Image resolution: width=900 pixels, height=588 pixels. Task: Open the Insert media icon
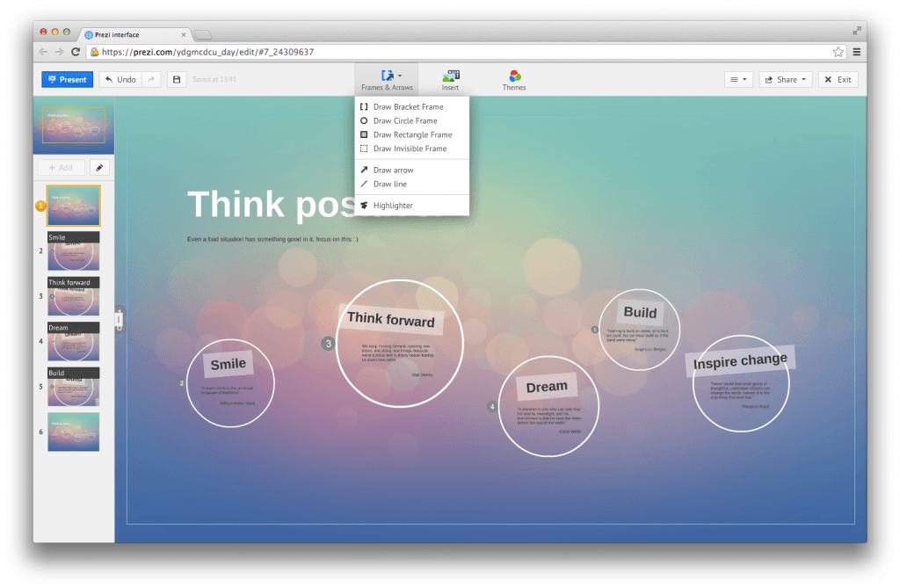450,78
